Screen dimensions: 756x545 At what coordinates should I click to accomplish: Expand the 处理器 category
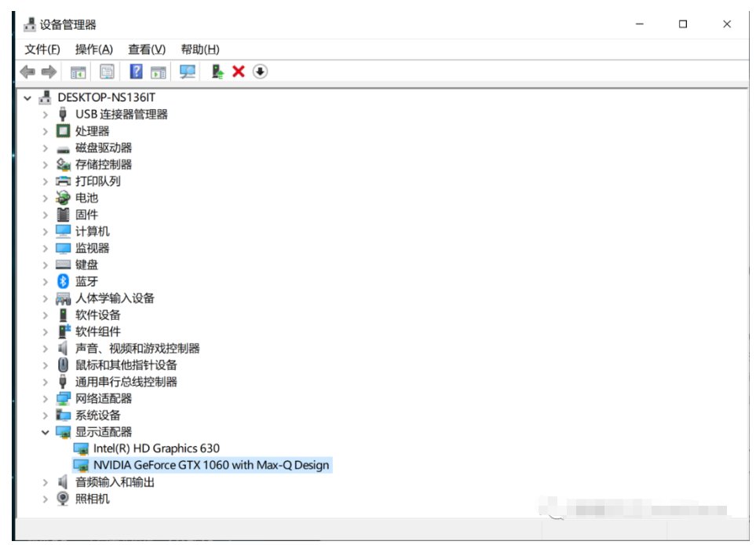[x=46, y=131]
